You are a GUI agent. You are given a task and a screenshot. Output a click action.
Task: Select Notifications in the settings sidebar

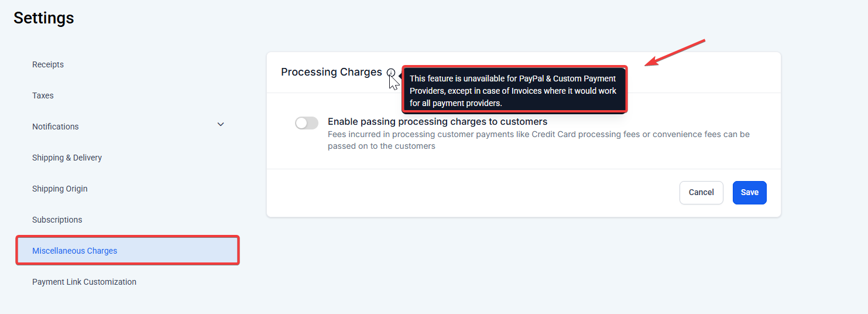pyautogui.click(x=56, y=127)
